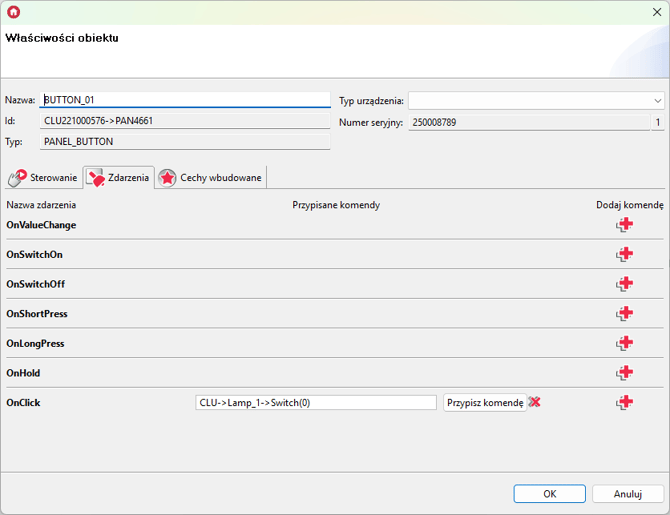
Task: Add command to OnShortPress event
Action: point(625,313)
